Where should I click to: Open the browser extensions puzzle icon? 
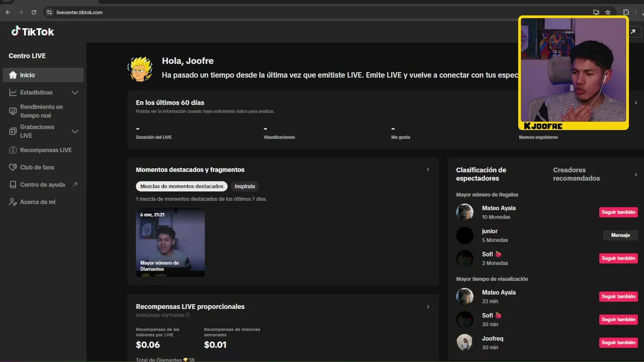point(626,12)
